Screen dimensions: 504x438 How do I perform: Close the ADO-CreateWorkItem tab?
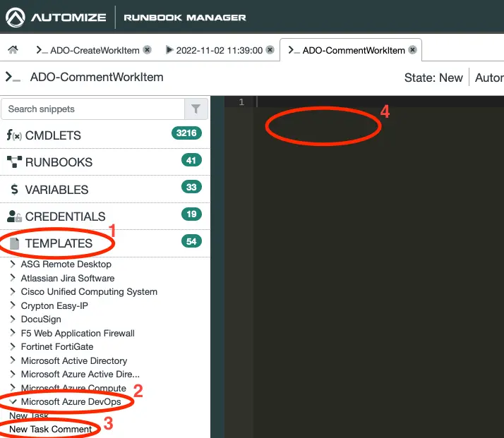coord(147,50)
